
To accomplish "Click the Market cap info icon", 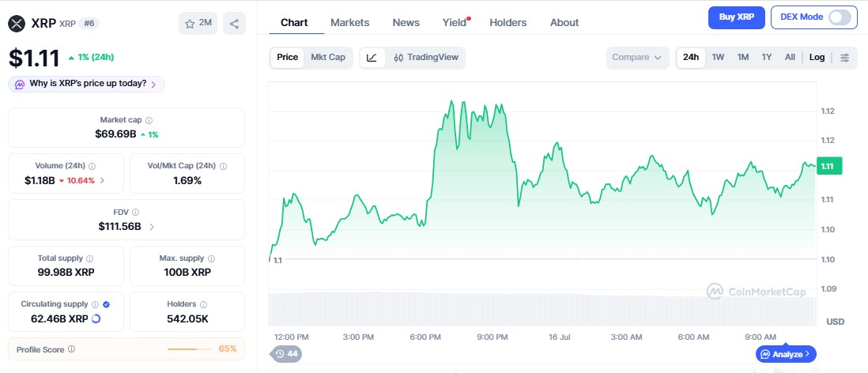I will click(x=149, y=119).
